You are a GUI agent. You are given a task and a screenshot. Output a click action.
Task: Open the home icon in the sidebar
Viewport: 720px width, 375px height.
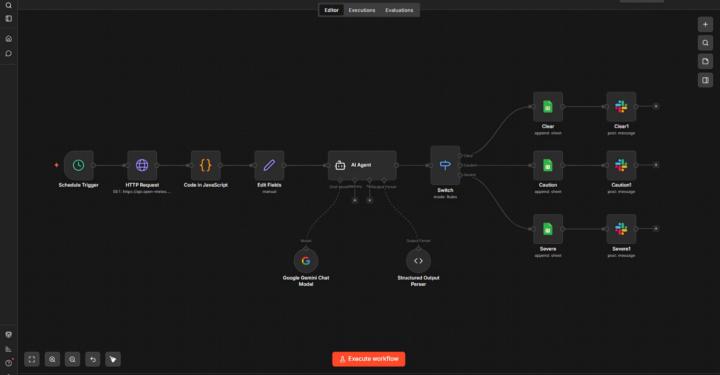click(x=9, y=39)
